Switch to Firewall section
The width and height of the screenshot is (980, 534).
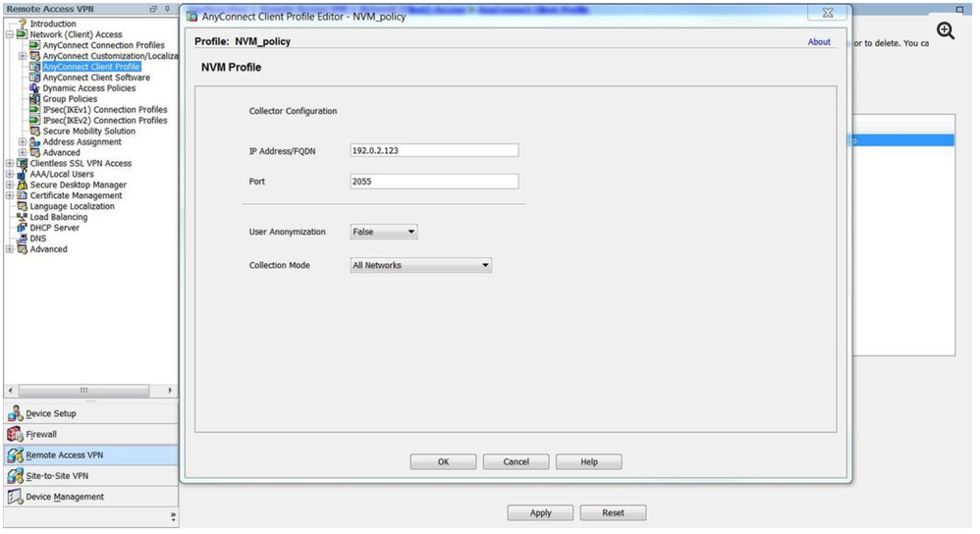(x=91, y=434)
